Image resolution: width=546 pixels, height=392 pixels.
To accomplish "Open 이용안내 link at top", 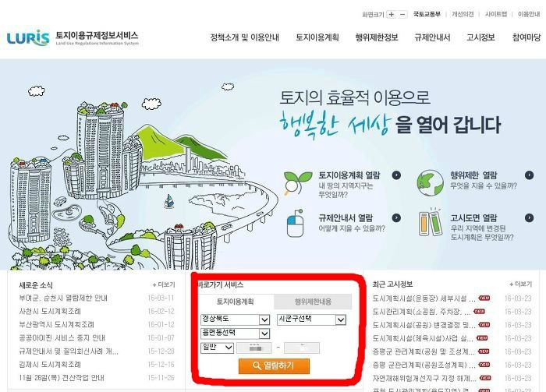I will 529,14.
